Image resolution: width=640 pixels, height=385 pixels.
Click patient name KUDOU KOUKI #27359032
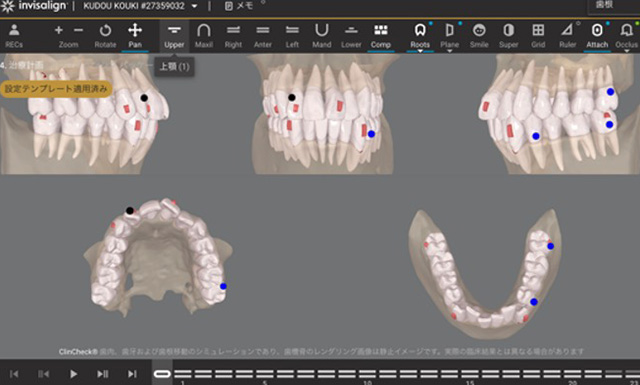coord(134,6)
